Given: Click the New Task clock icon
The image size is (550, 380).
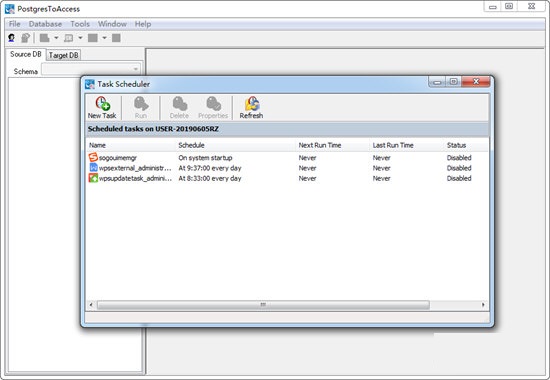Looking at the screenshot, I should pyautogui.click(x=102, y=104).
